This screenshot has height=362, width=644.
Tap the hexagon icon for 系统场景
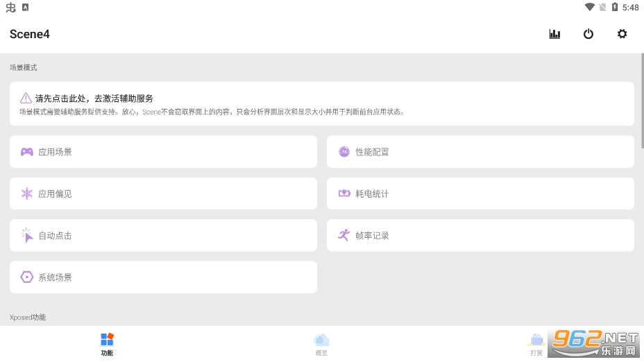26,277
